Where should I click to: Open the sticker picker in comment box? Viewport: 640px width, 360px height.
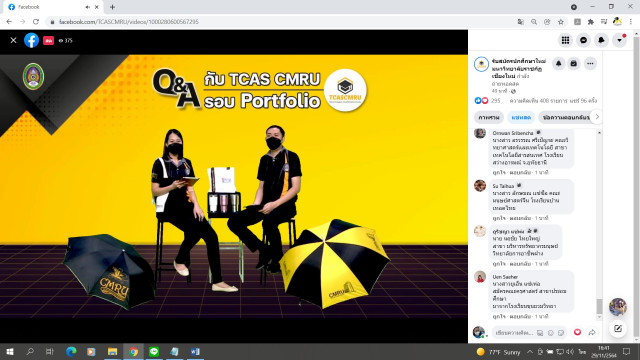tap(561, 333)
